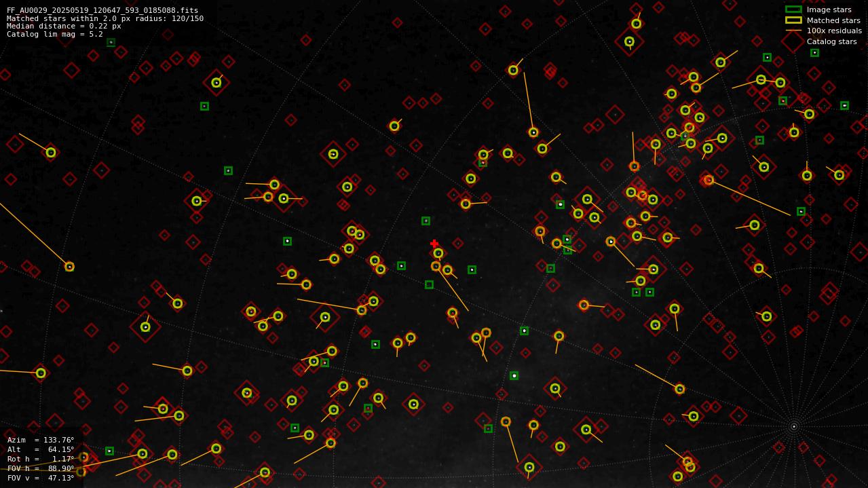Click the 'Image stars' legend label
The image size is (868, 488).
click(829, 10)
